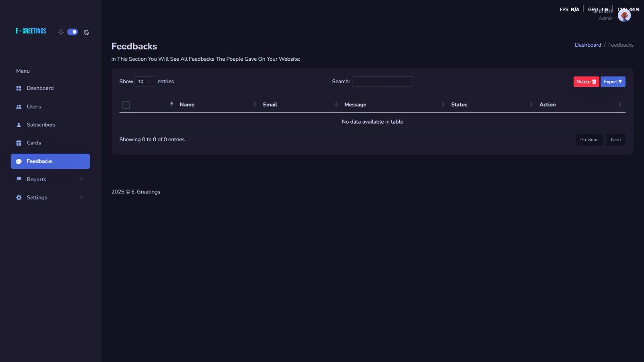Click 'Showing 0 to 0 of 0 entries' text
644x362 pixels.
click(x=152, y=140)
